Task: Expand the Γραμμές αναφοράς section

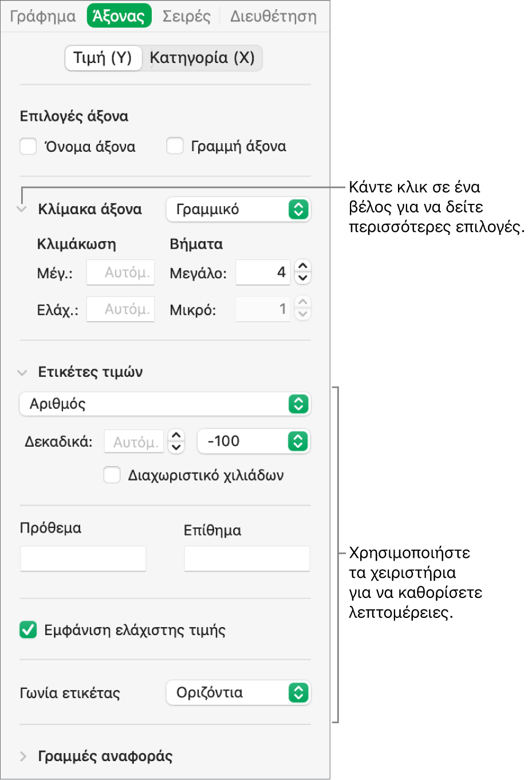Action: coord(23,757)
